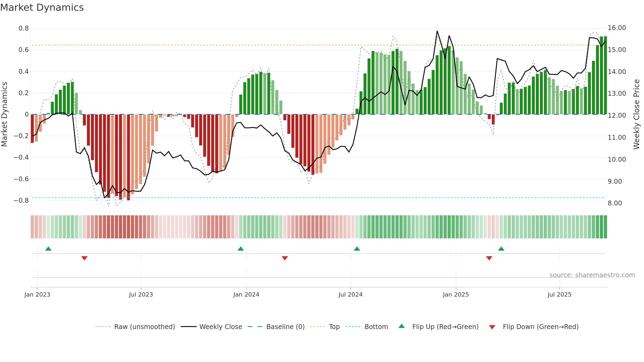Image resolution: width=644 pixels, height=362 pixels.
Task: Click the source: sharemaestro.com text
Action: [x=592, y=275]
